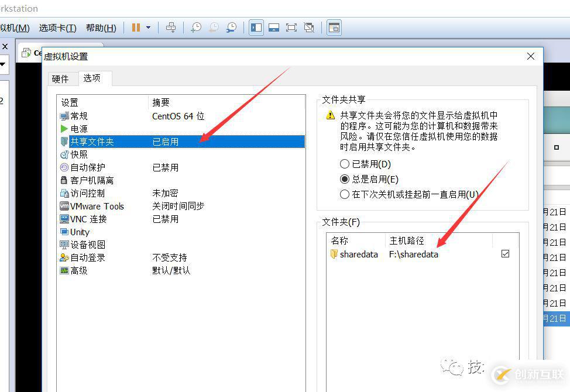The height and width of the screenshot is (392, 570).
Task: Click the CentOS 64 位 summary text
Action: click(178, 116)
